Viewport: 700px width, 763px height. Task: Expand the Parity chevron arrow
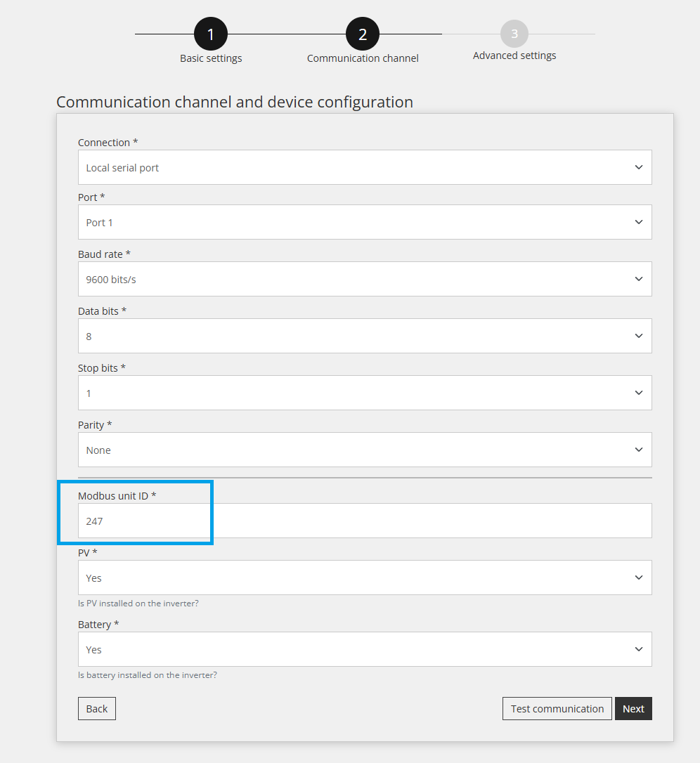[639, 450]
